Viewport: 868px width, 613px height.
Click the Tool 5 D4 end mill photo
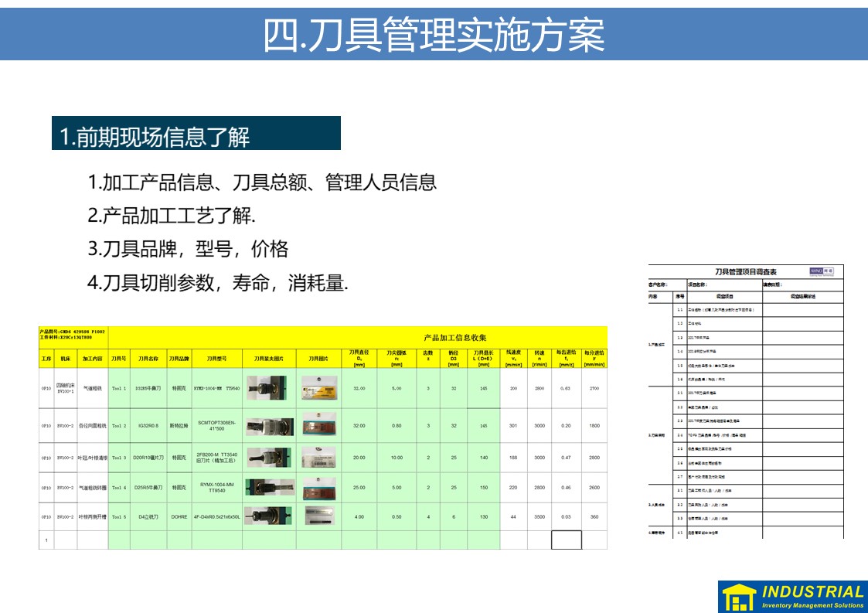coord(269,516)
